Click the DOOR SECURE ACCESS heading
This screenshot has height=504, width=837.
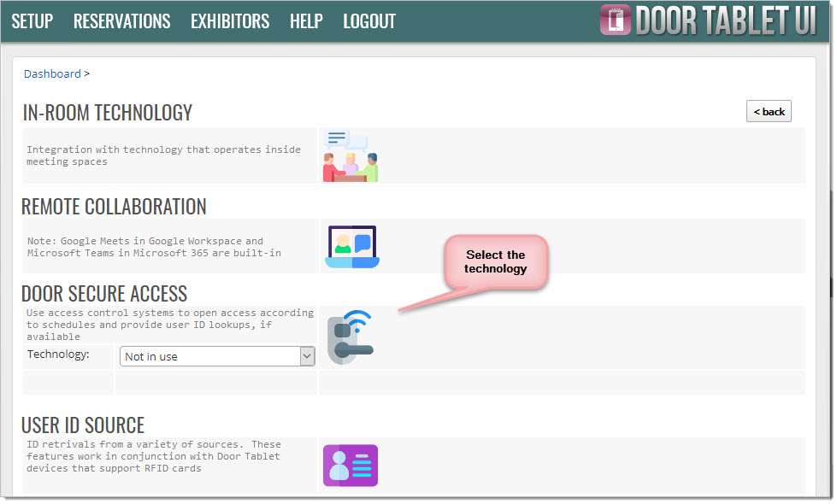point(104,293)
